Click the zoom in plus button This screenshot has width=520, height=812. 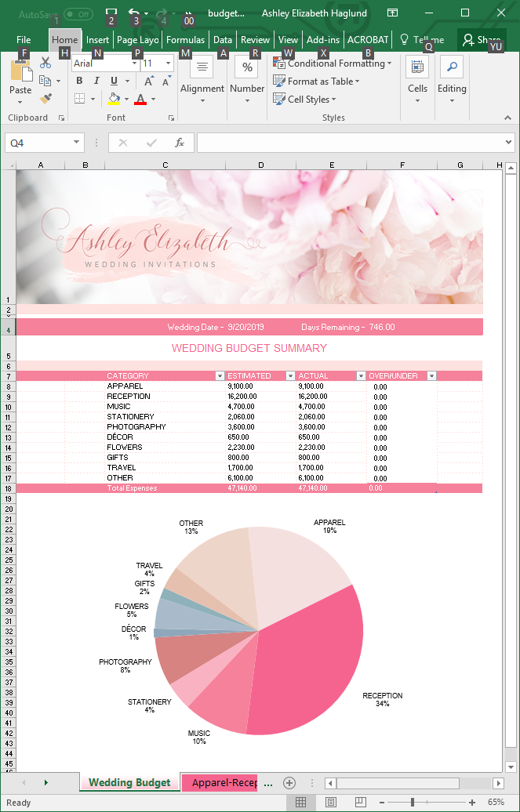pyautogui.click(x=472, y=803)
